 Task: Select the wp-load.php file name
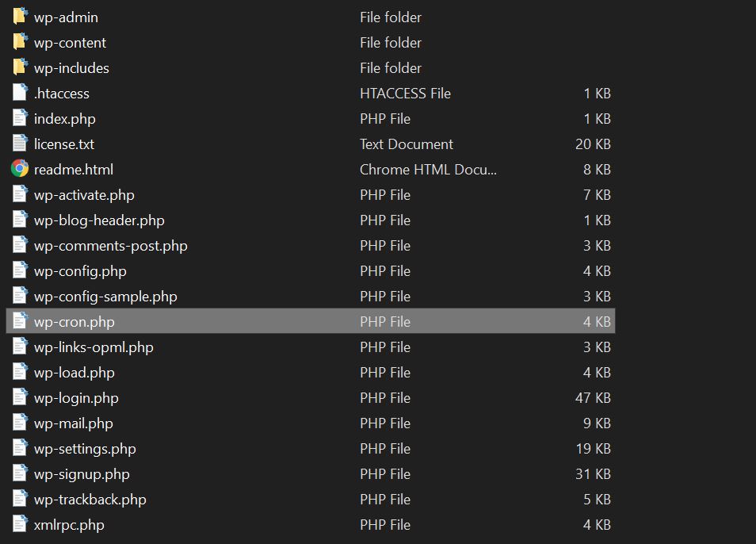74,373
